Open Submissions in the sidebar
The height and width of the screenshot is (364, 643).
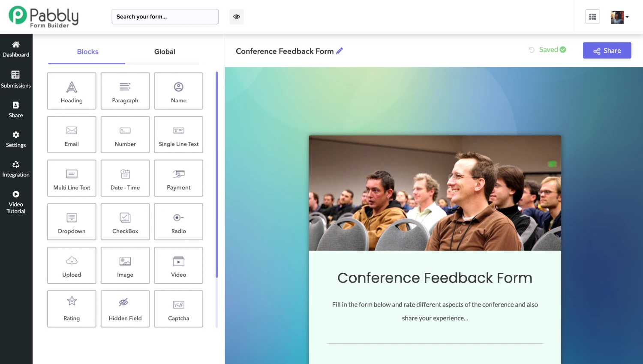[16, 80]
